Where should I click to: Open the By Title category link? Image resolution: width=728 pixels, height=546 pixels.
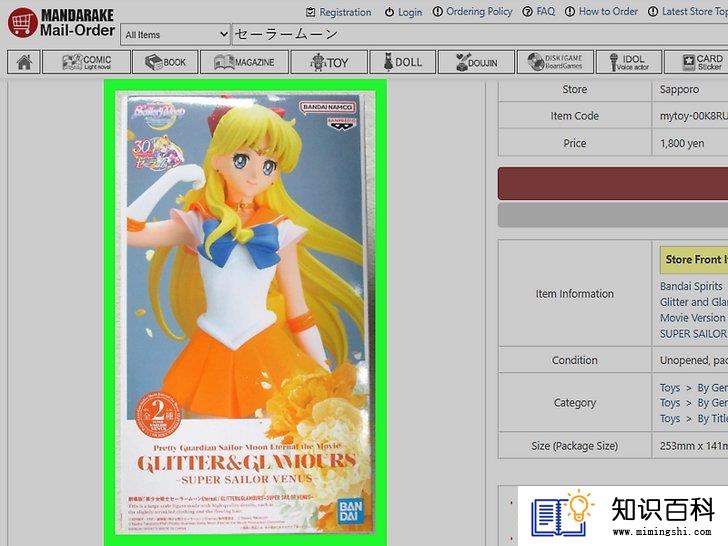coord(712,419)
